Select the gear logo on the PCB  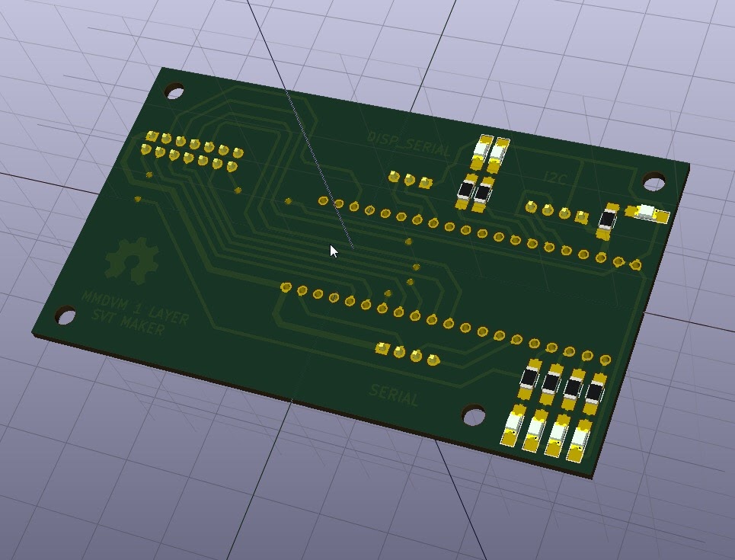click(132, 261)
